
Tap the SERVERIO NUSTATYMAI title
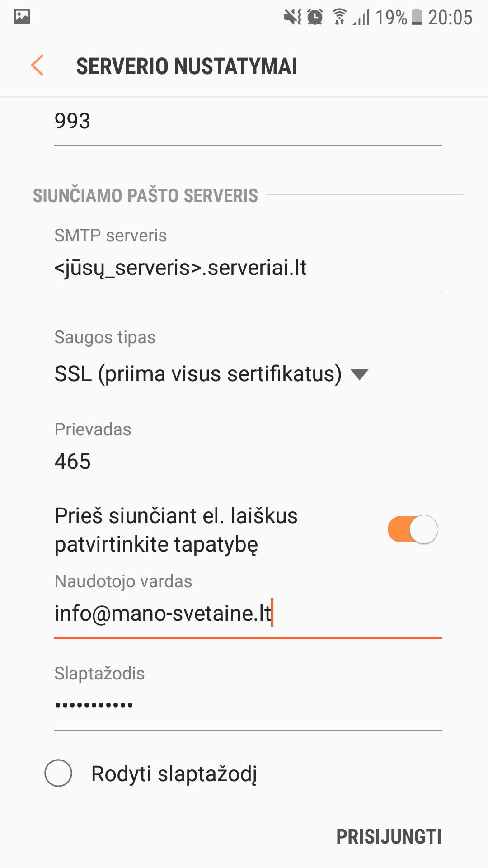coord(187,66)
